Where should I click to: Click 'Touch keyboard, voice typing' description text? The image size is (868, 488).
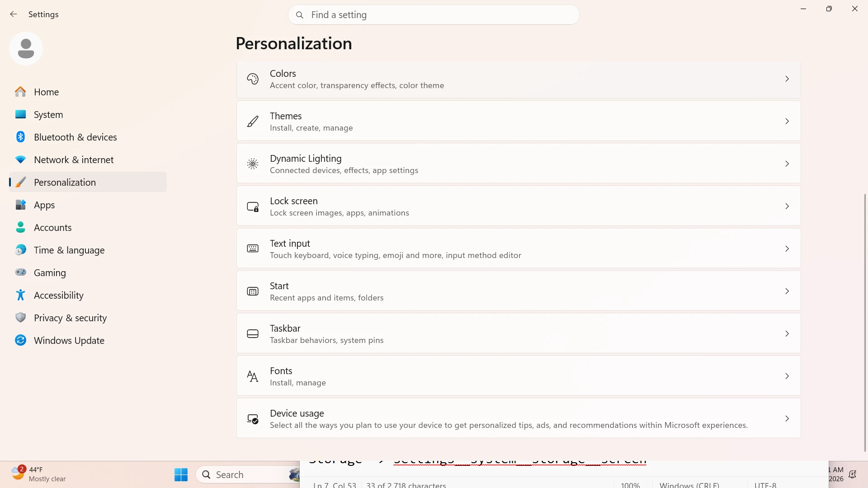coord(396,255)
